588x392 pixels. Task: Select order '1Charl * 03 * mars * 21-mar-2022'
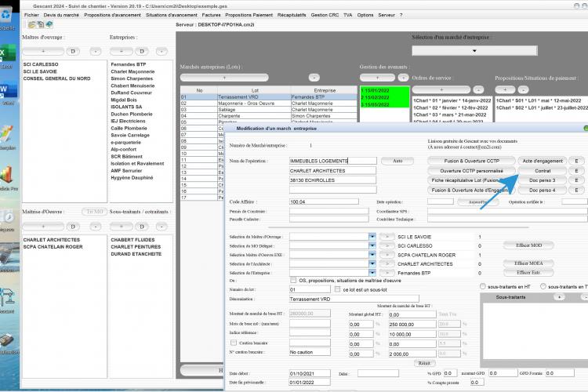[449, 114]
